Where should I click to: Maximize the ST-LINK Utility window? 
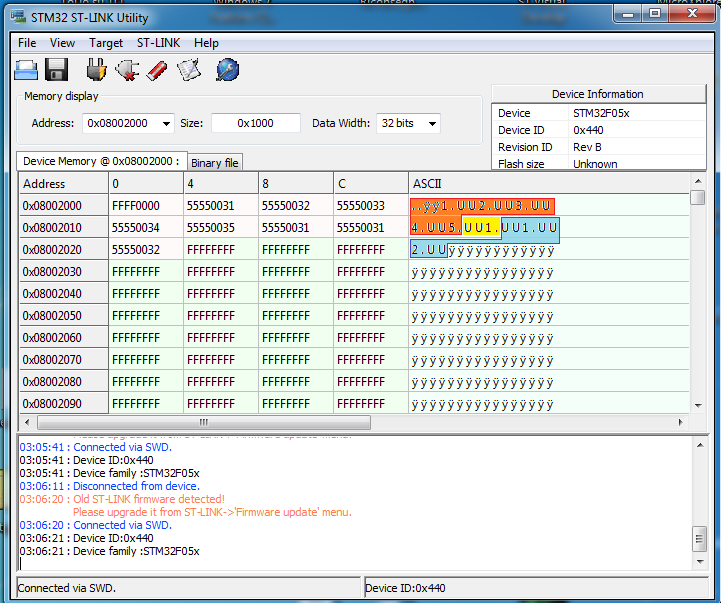(x=655, y=13)
